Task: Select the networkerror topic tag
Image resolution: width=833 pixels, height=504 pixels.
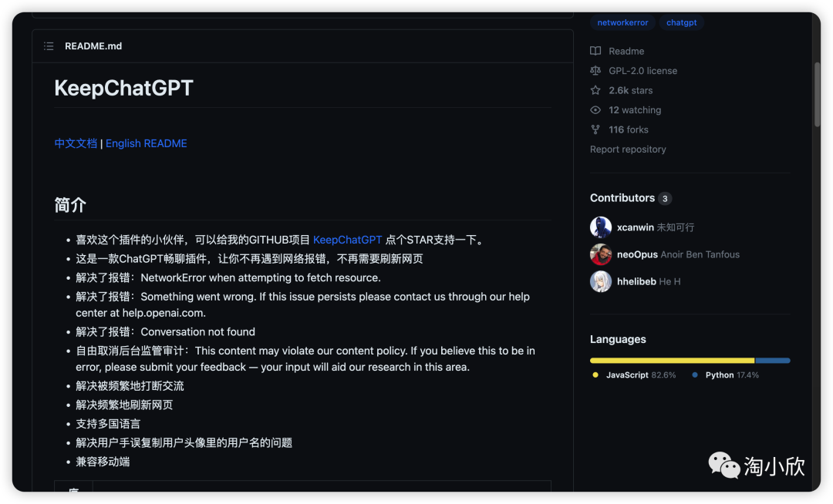Action: click(x=622, y=22)
